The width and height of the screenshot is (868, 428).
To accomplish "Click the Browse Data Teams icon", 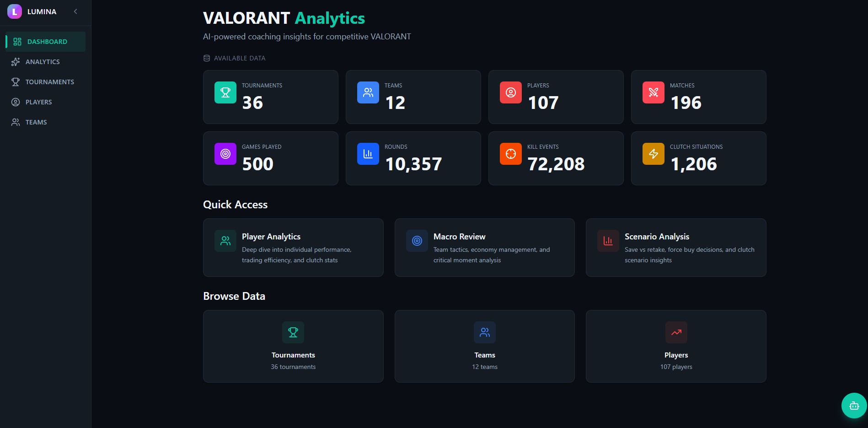I will pyautogui.click(x=485, y=332).
